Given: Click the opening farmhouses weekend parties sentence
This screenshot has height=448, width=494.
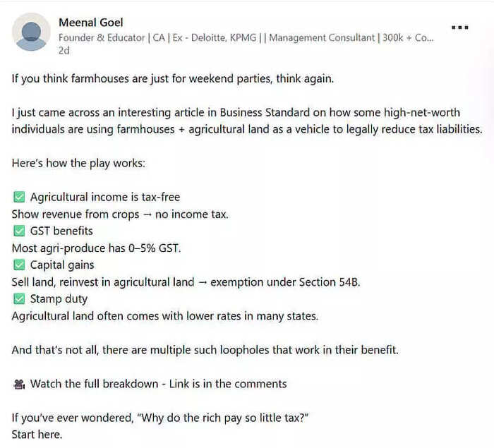Looking at the screenshot, I should coord(173,78).
